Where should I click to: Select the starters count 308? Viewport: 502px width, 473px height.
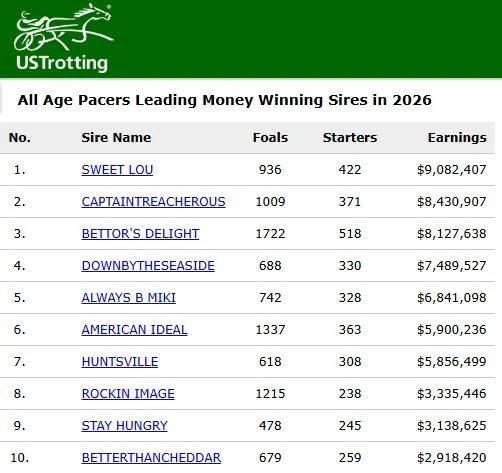tap(350, 362)
